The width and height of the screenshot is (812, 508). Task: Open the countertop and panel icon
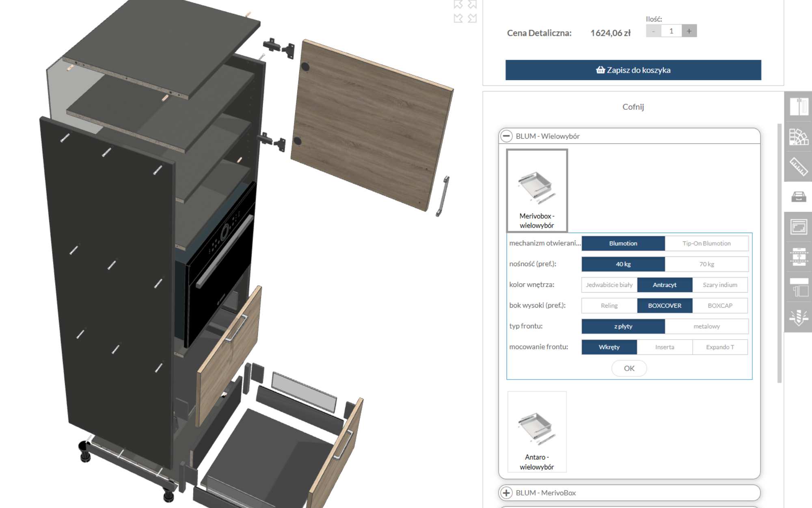[x=798, y=287]
